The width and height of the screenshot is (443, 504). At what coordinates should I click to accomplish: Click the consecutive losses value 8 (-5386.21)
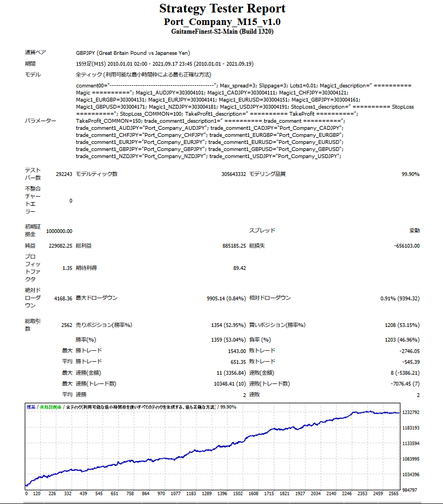405,373
